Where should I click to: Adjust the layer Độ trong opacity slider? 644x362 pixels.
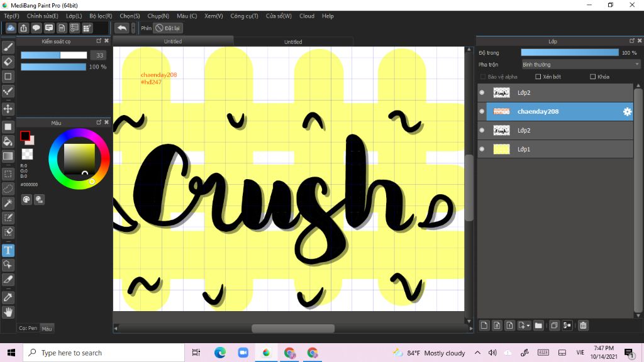coord(570,53)
